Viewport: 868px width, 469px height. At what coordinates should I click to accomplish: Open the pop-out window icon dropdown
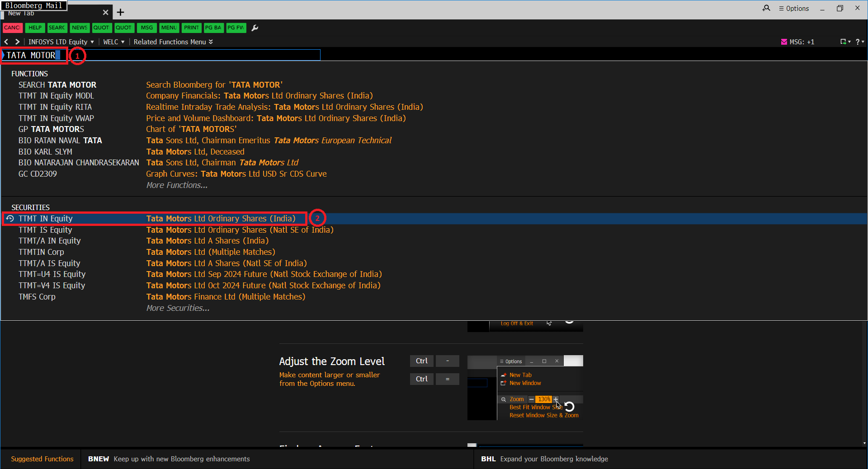click(845, 42)
